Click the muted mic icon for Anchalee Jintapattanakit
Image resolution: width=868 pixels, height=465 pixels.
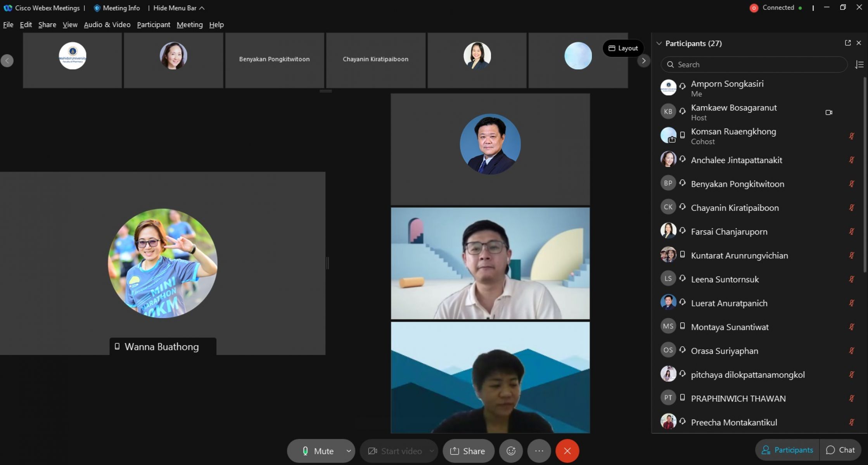851,160
